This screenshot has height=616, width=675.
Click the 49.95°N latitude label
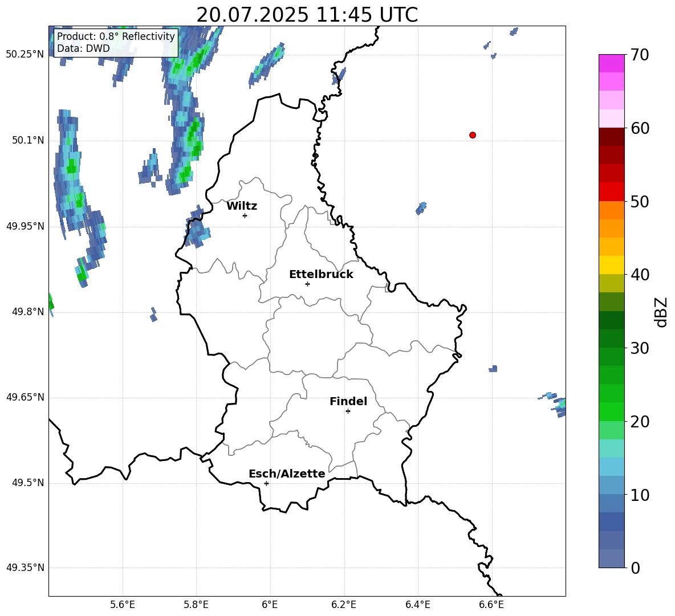tap(25, 226)
